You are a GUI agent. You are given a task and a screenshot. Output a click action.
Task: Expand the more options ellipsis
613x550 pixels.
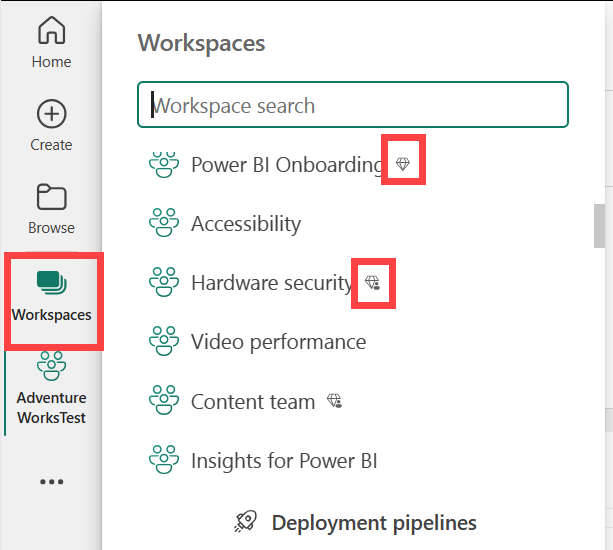pos(51,482)
